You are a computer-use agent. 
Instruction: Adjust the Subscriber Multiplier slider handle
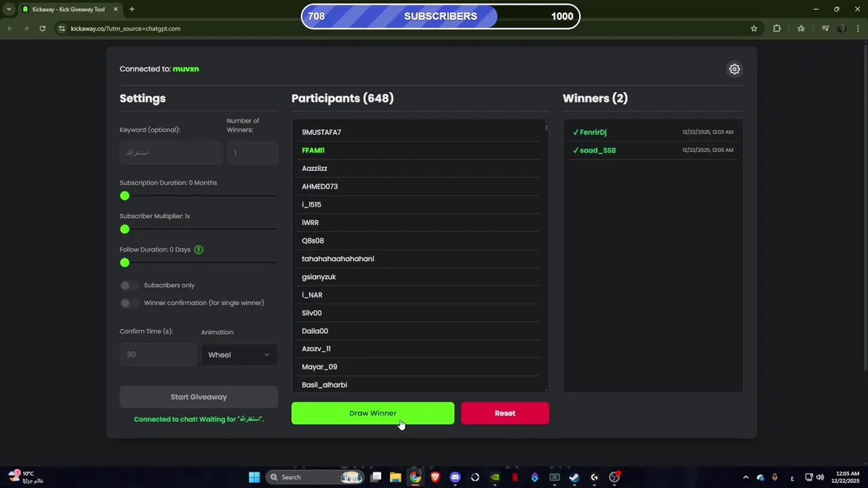[125, 229]
